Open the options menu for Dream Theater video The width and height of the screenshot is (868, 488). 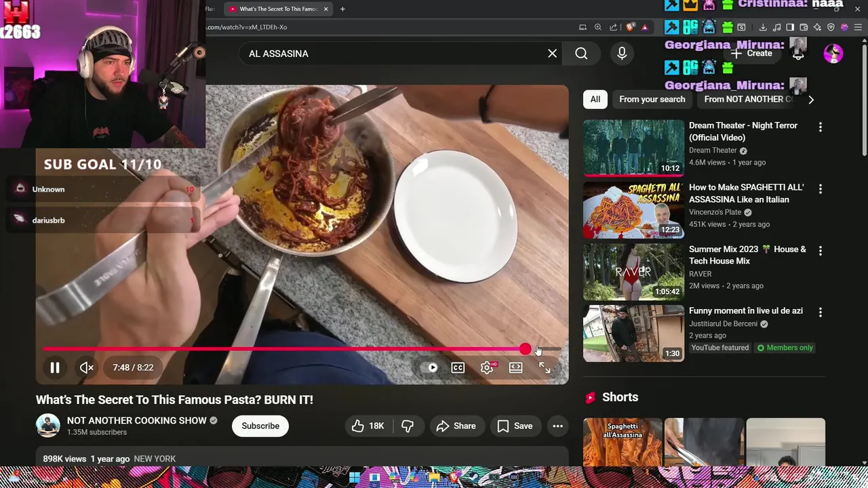pos(820,127)
